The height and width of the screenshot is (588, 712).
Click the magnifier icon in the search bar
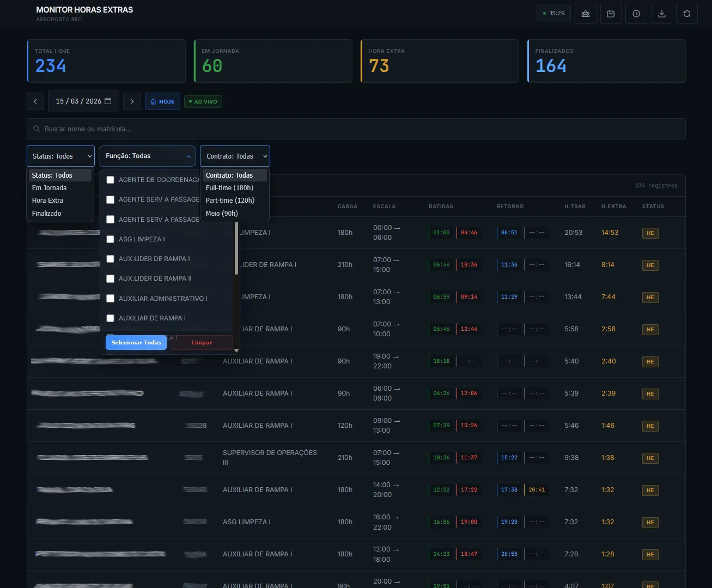pos(36,129)
